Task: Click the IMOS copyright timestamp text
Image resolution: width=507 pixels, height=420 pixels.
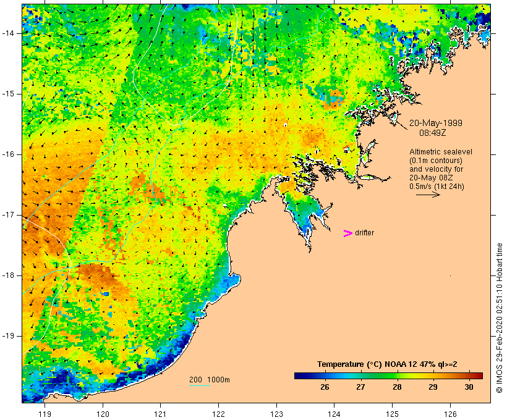Action: click(x=500, y=318)
